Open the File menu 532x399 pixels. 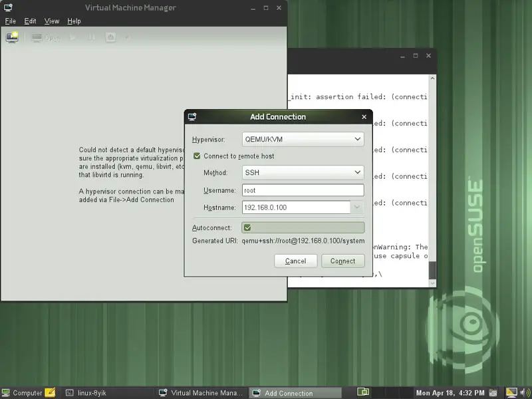pyautogui.click(x=11, y=21)
